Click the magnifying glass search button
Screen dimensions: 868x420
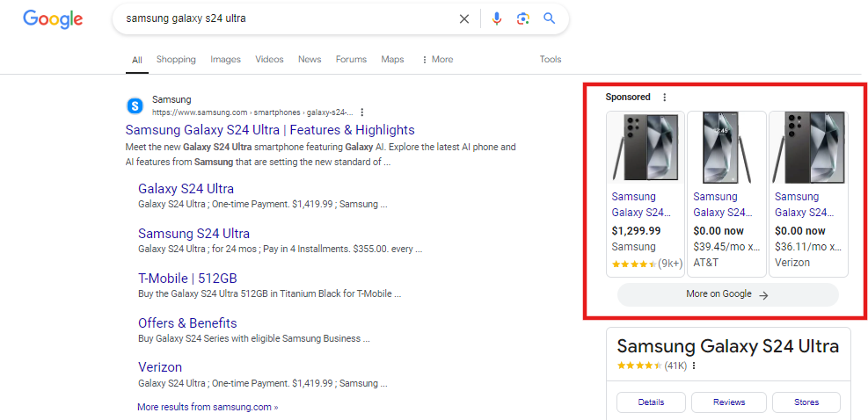(549, 18)
